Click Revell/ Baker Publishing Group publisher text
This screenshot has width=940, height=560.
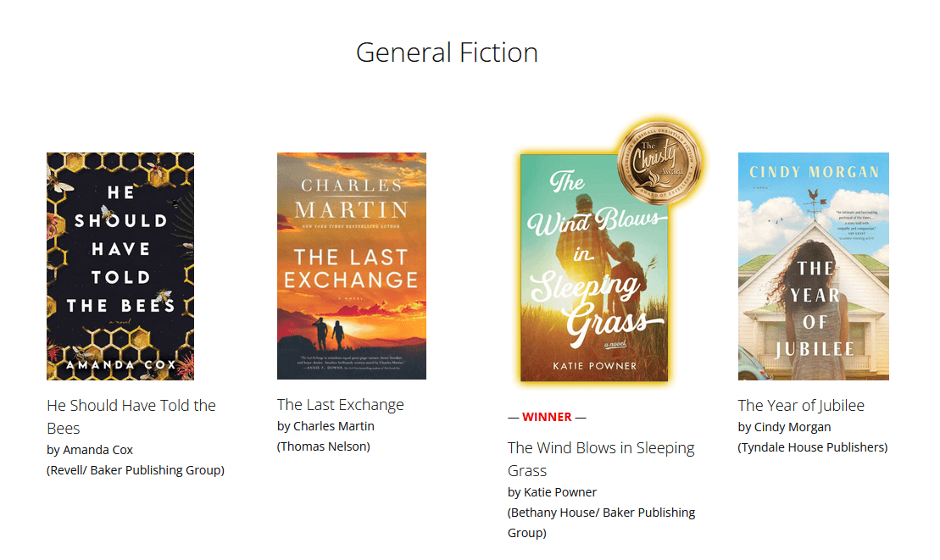136,470
